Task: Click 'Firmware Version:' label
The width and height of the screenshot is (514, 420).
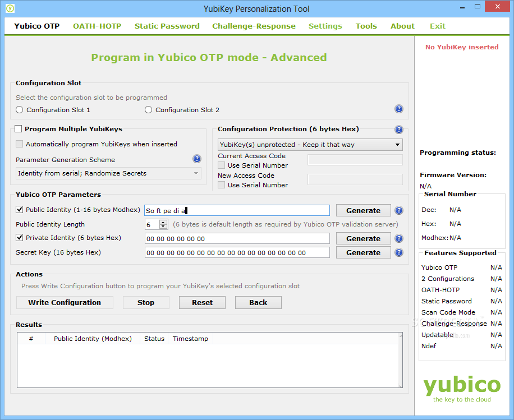Action: (x=453, y=175)
